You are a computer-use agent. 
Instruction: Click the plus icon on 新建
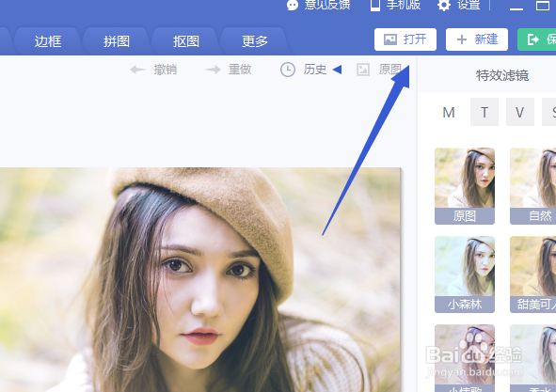click(x=462, y=39)
